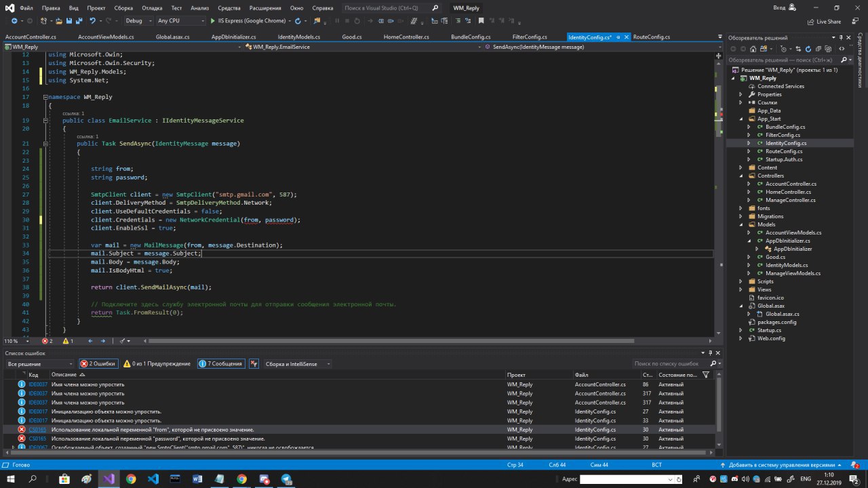This screenshot has width=868, height=488.
Task: Collapse the Controllers folder in Solution Explorer
Action: 741,176
